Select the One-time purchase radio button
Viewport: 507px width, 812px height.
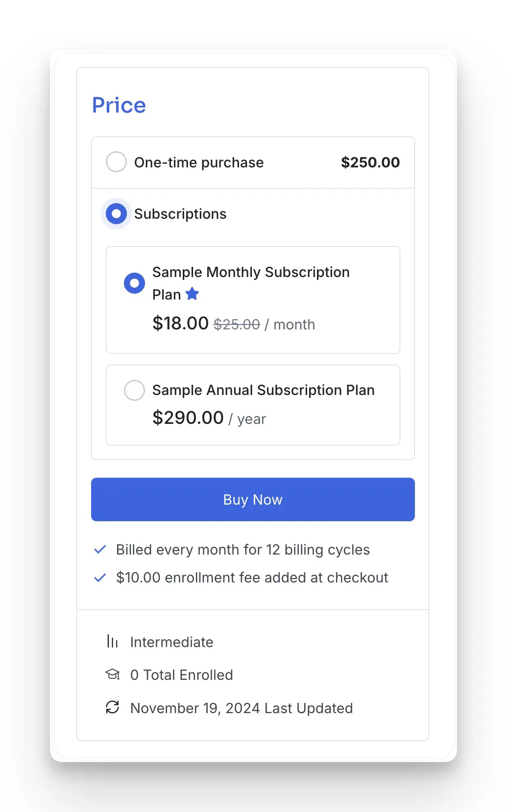(116, 162)
